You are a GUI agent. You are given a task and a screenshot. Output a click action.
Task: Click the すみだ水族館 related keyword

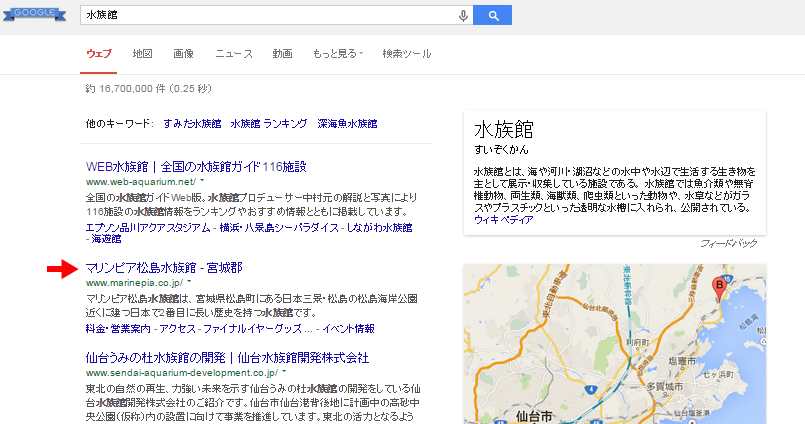coord(192,124)
